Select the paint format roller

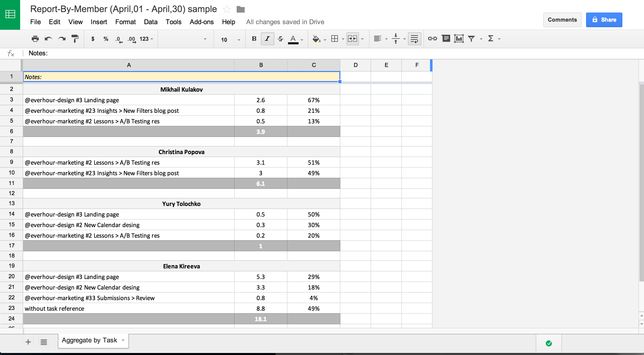point(75,39)
